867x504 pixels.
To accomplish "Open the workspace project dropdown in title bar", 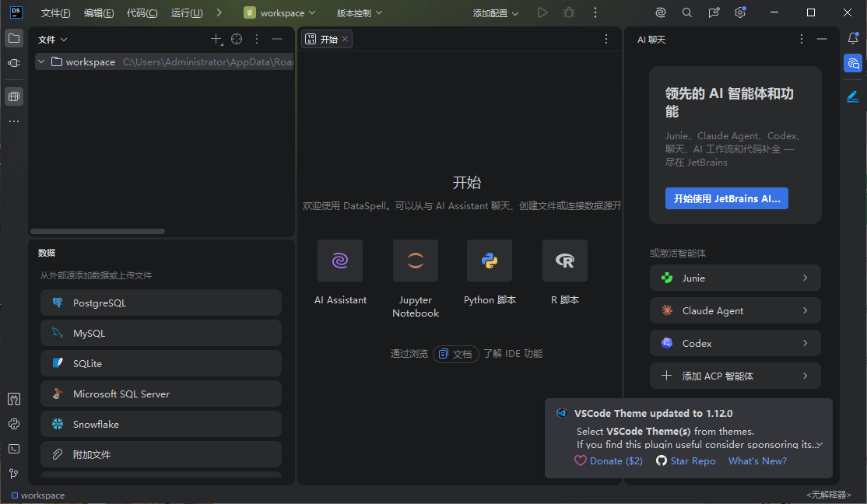I will (279, 12).
